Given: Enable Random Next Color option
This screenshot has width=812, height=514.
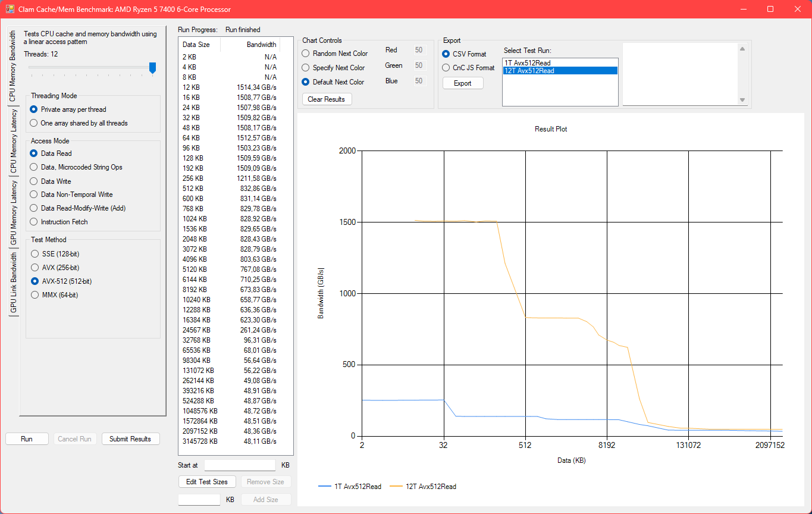Looking at the screenshot, I should pyautogui.click(x=306, y=54).
